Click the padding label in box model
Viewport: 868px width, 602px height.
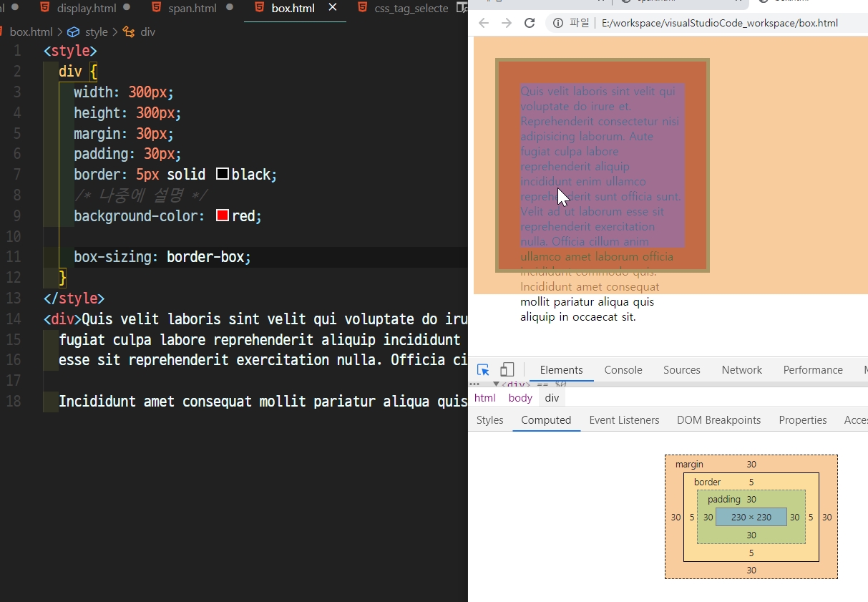tap(724, 499)
